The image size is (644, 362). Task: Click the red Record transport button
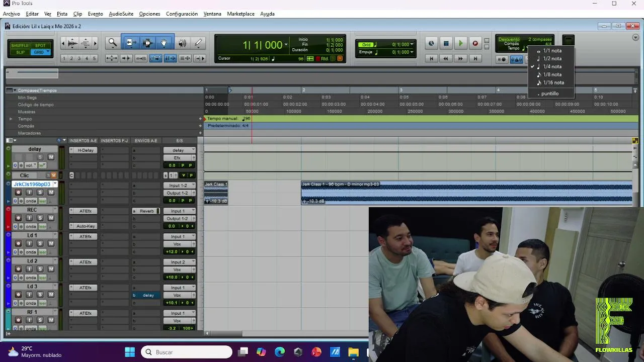coord(475,44)
